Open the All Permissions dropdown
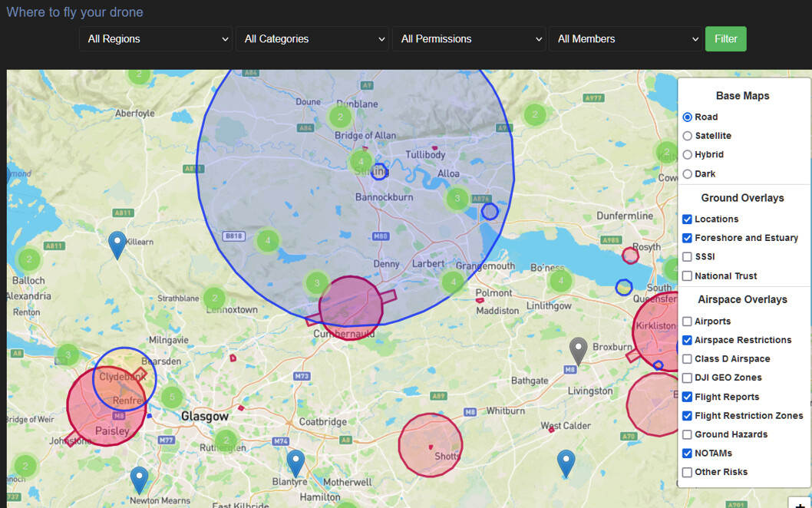812x508 pixels. click(x=469, y=39)
